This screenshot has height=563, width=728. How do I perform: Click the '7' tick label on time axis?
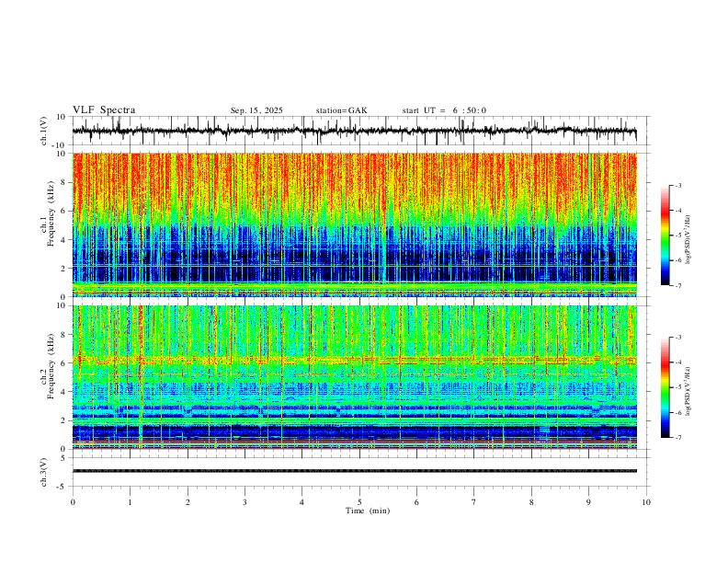[x=474, y=502]
